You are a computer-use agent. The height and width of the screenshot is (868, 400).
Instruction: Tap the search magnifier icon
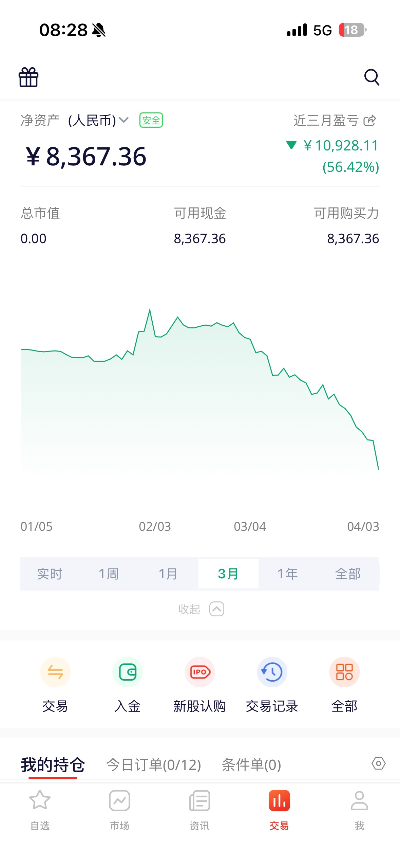coord(372,77)
